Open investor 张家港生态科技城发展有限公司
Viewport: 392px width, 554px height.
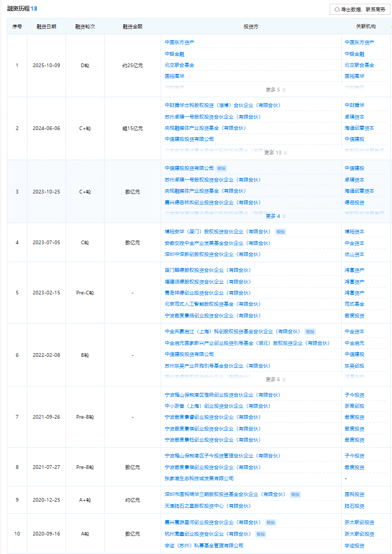[199, 478]
